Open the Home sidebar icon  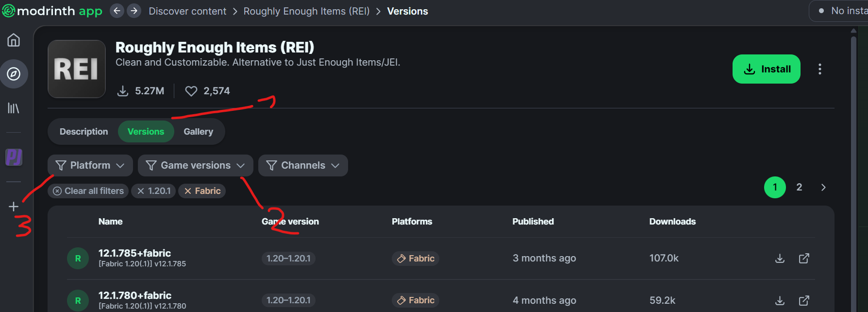(14, 40)
